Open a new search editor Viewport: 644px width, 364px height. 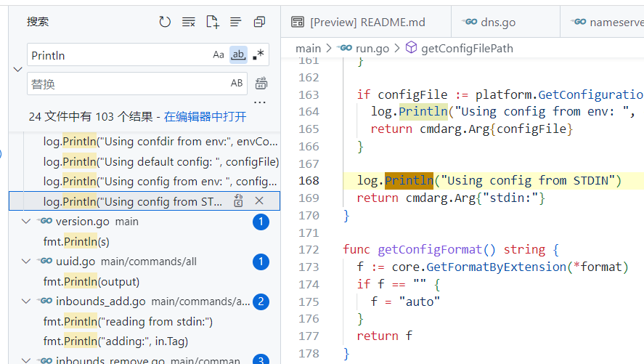pos(212,22)
